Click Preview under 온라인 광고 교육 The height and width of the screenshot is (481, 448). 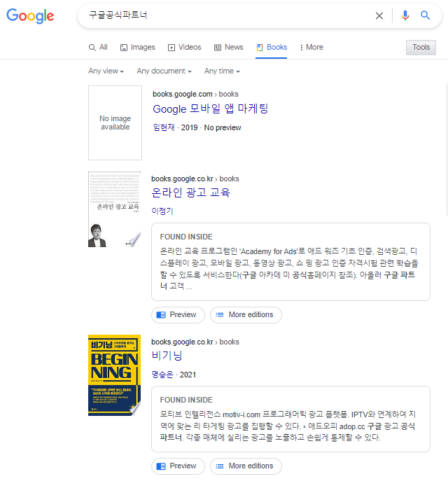pyautogui.click(x=178, y=315)
